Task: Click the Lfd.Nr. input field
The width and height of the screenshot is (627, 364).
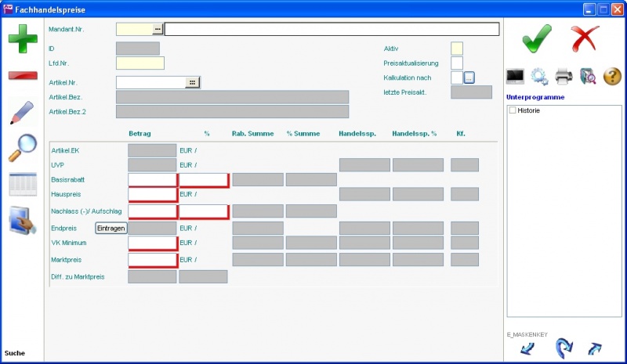Action: (x=140, y=63)
